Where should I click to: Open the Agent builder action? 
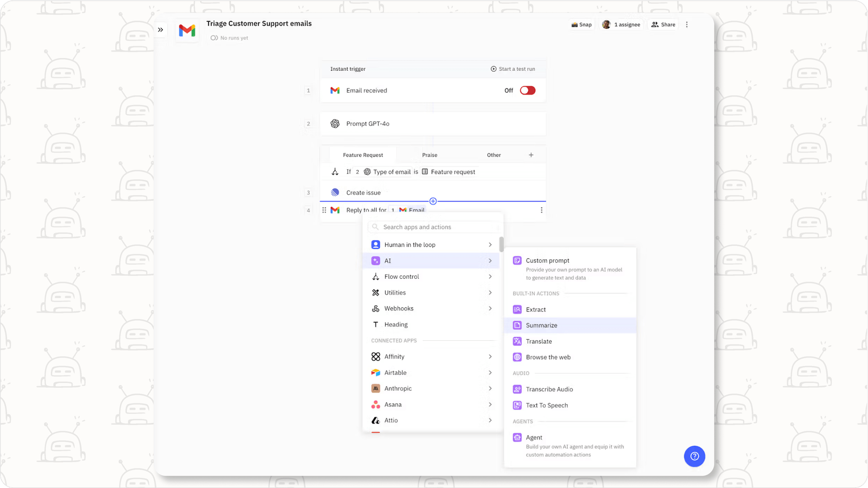point(534,437)
